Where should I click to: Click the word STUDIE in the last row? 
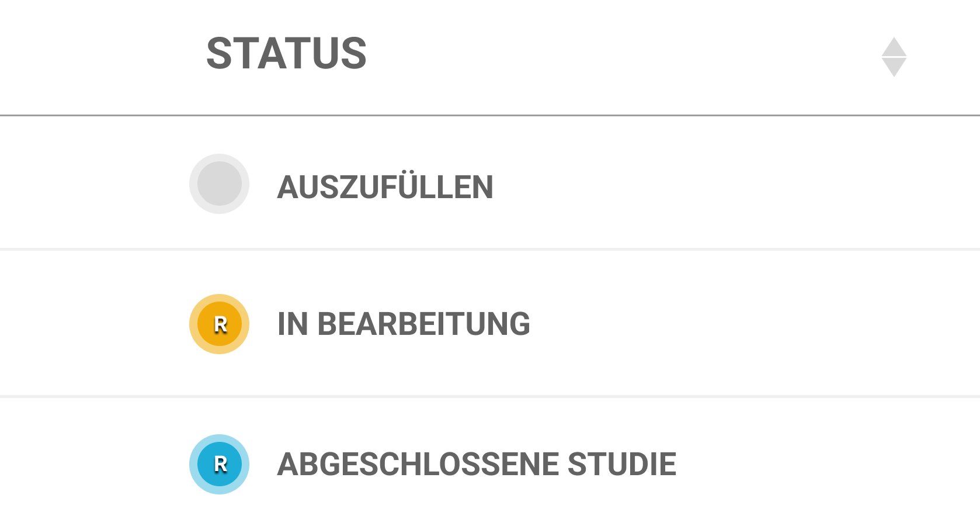click(621, 465)
